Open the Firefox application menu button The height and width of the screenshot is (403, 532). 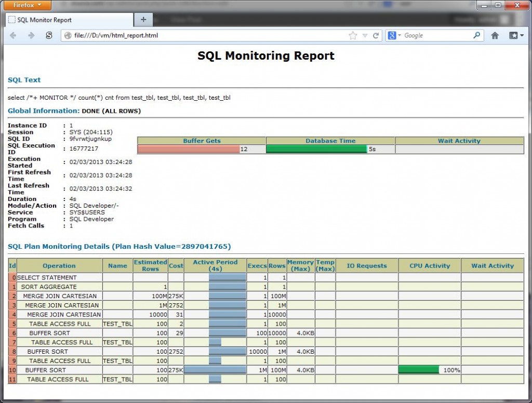click(26, 5)
